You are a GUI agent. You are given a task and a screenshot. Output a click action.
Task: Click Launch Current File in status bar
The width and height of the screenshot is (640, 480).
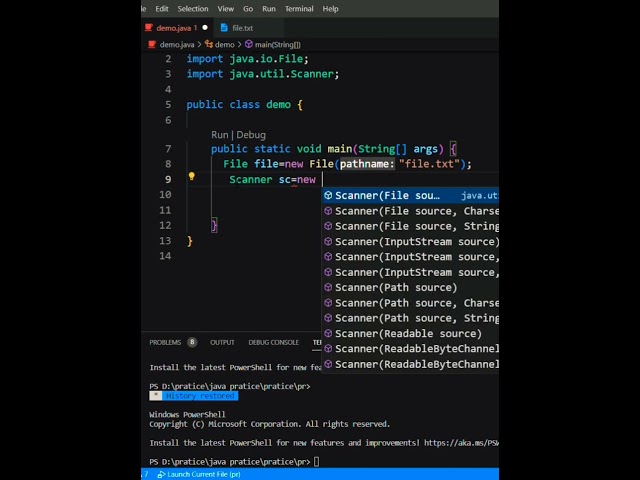[x=199, y=474]
